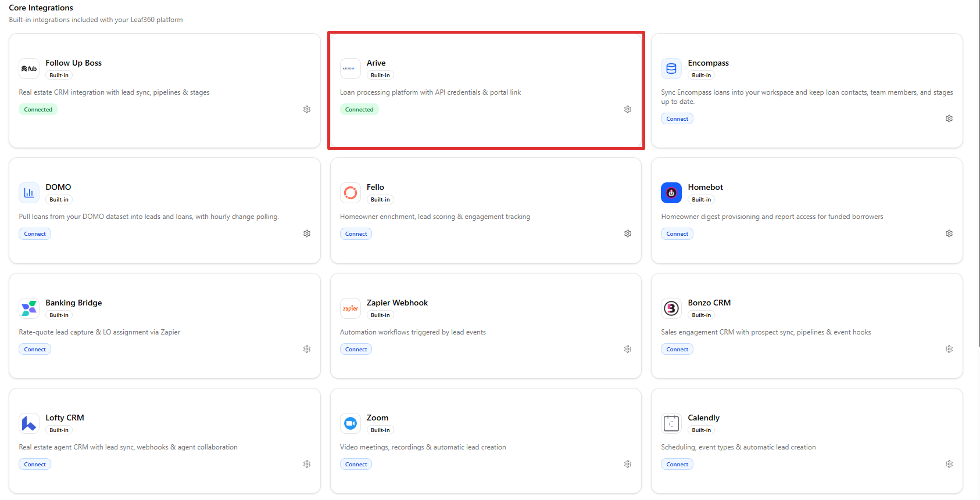Open settings gear for Zoom card
Viewport: 980px width, 500px height.
click(x=628, y=464)
